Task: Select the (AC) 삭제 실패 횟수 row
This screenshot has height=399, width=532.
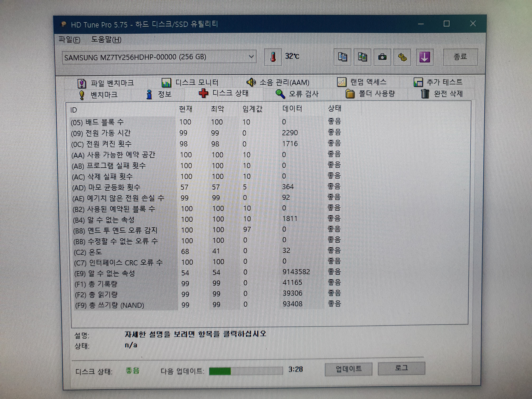Action: (207, 176)
